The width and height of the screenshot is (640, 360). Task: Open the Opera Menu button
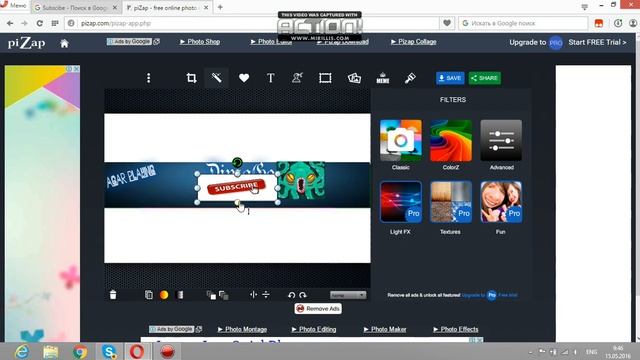click(13, 5)
